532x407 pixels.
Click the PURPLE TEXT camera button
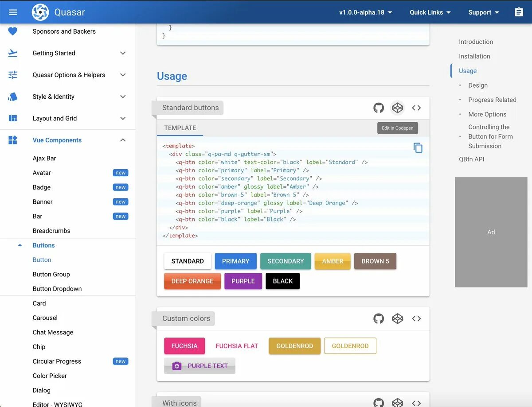(199, 366)
